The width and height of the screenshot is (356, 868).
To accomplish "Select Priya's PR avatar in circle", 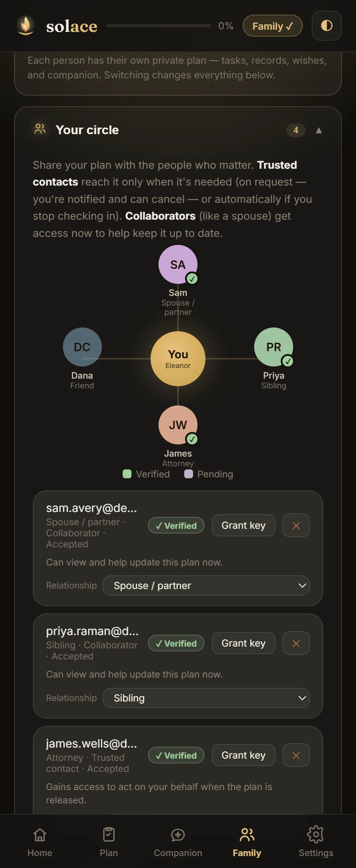I will point(274,347).
